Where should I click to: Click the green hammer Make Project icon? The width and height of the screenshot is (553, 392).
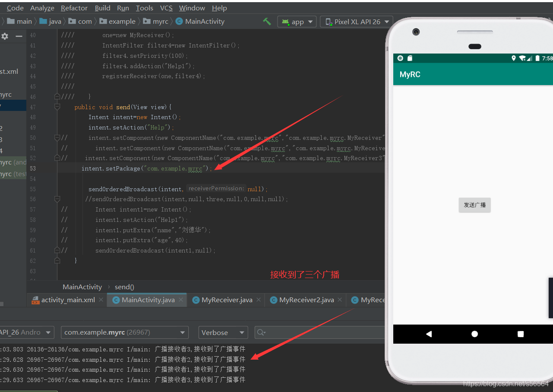pyautogui.click(x=267, y=21)
